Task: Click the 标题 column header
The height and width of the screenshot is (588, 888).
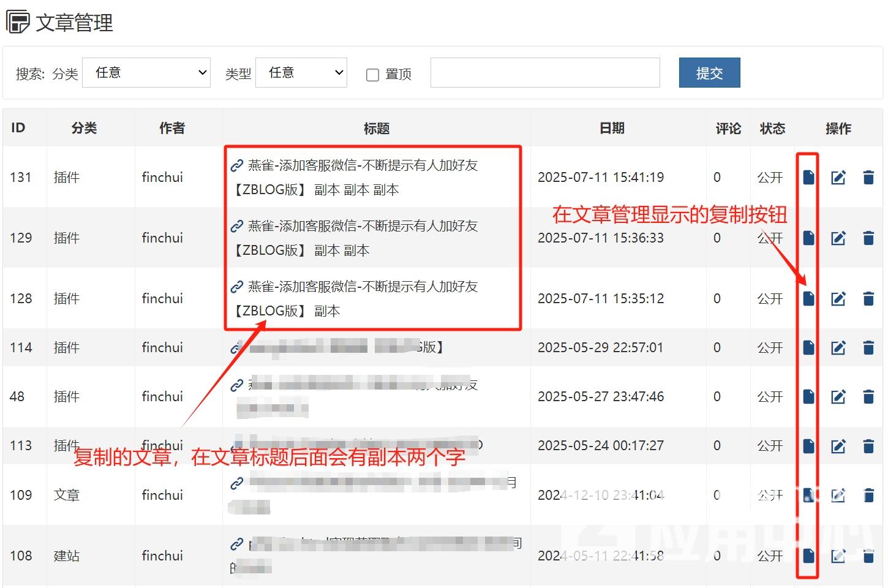Action: (x=377, y=128)
